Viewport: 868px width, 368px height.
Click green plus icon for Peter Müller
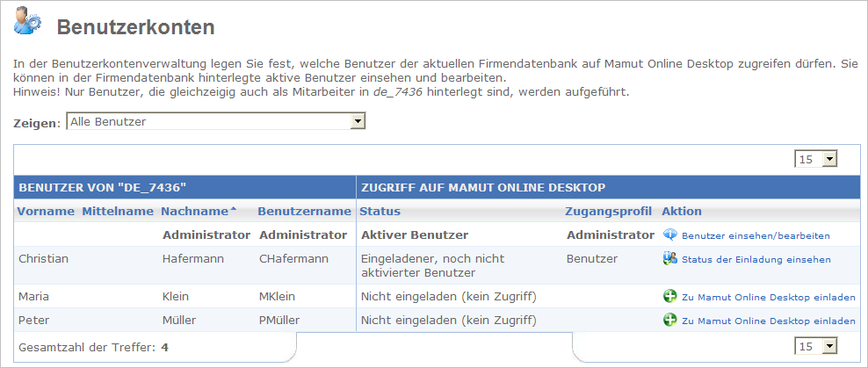pos(669,320)
